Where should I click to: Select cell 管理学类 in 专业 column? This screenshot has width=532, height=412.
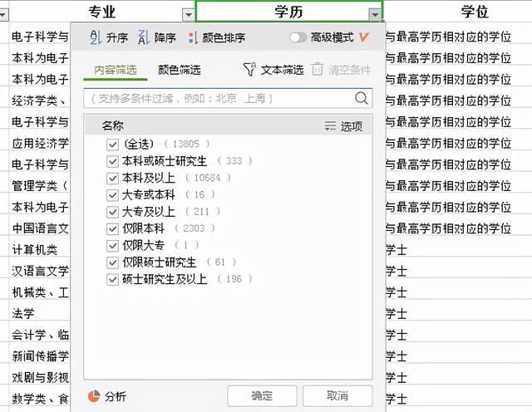tap(40, 186)
